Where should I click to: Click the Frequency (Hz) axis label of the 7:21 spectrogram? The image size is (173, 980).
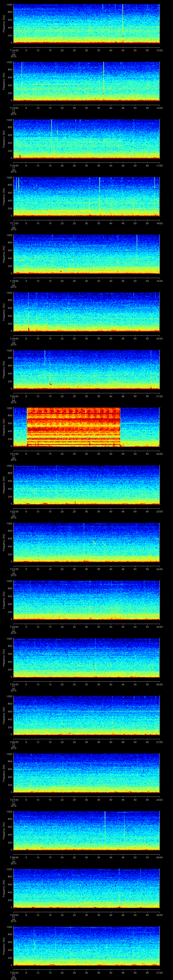click(4, 426)
